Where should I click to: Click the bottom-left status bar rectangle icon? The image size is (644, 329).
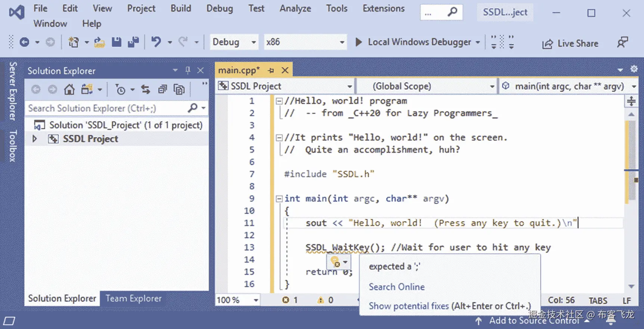[x=9, y=321]
